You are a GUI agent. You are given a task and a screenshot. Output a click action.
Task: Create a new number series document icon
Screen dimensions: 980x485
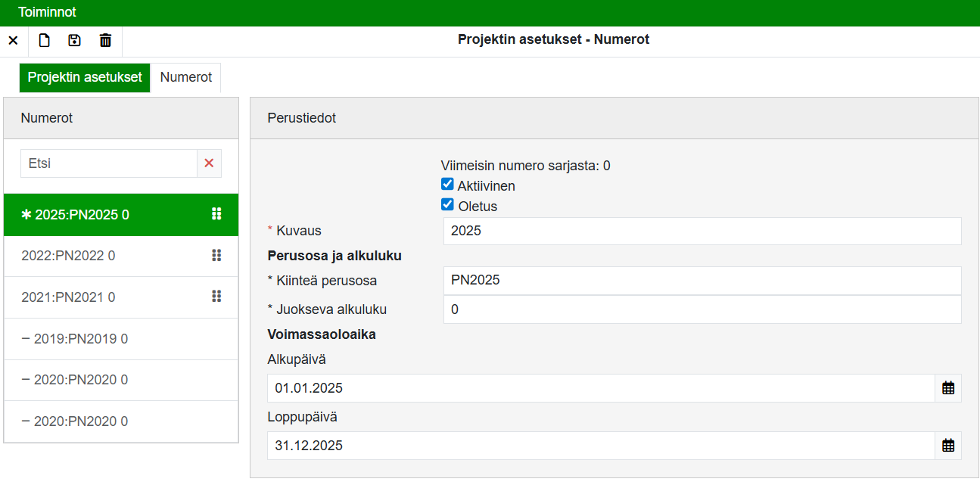[45, 41]
